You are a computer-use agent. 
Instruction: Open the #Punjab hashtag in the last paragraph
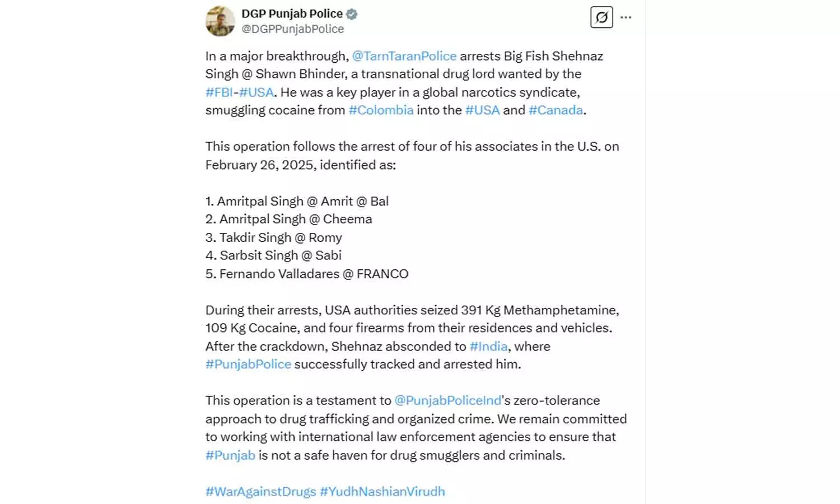tap(230, 455)
